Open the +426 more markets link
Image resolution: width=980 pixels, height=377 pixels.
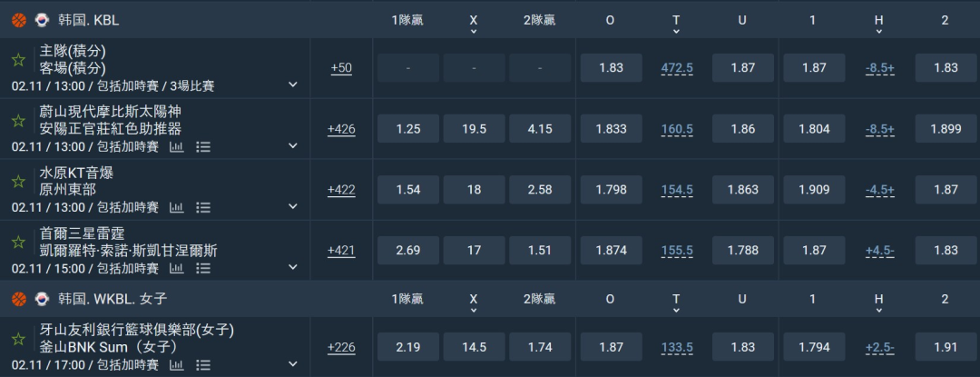(341, 129)
